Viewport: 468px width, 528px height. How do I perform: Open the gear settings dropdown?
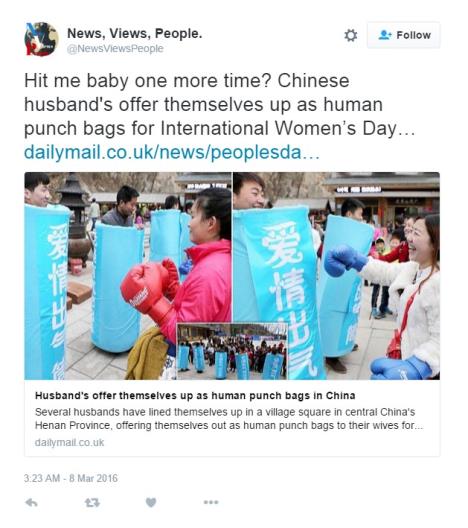350,35
